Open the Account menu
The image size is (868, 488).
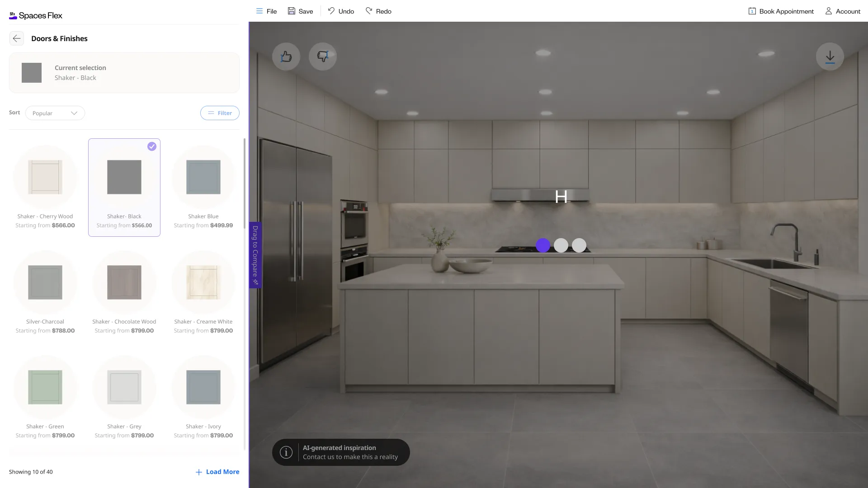tap(843, 11)
